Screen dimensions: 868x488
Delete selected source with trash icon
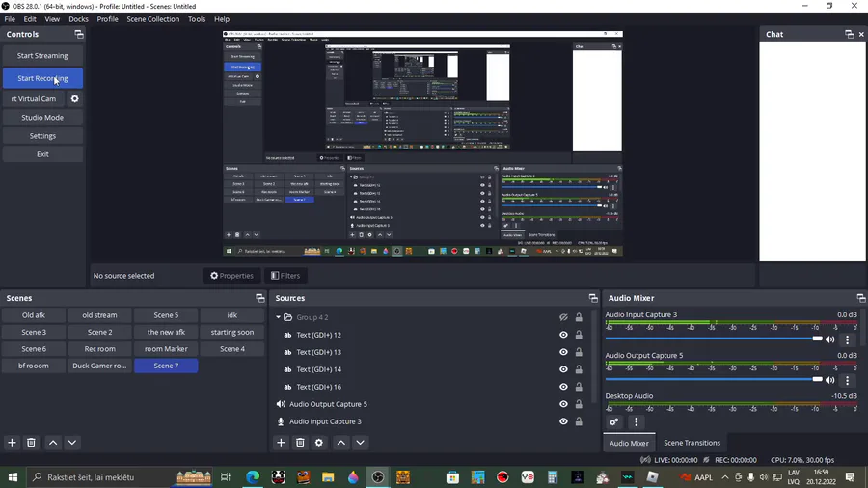(300, 443)
